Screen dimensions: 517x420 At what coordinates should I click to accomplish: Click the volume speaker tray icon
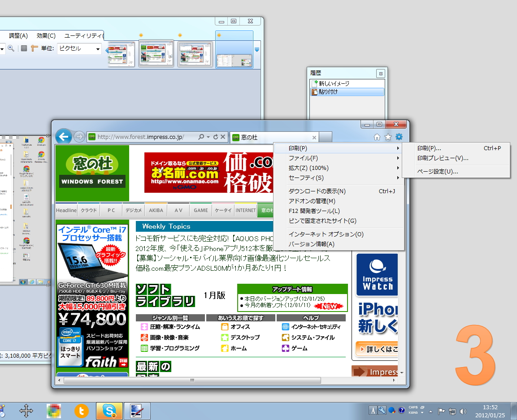[x=463, y=411]
